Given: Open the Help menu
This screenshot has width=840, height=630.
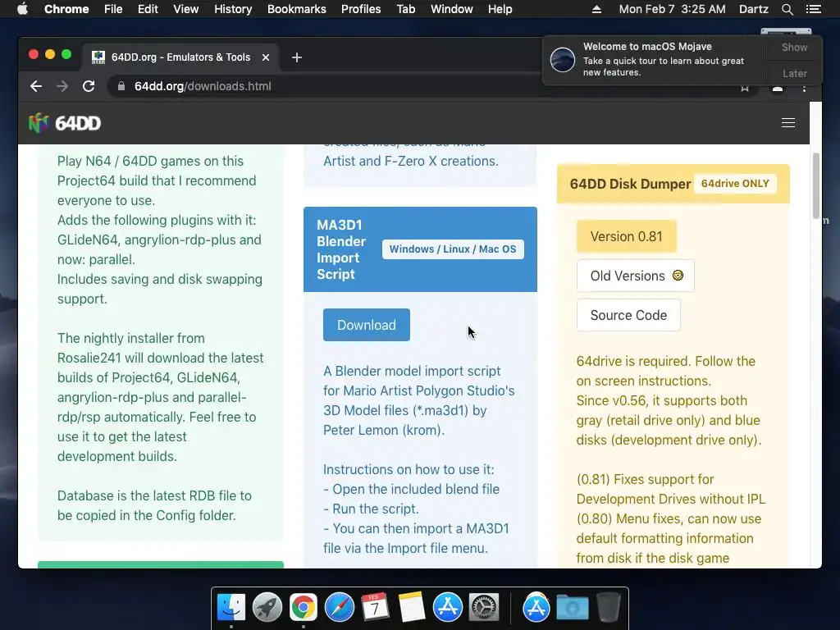Looking at the screenshot, I should [x=500, y=9].
